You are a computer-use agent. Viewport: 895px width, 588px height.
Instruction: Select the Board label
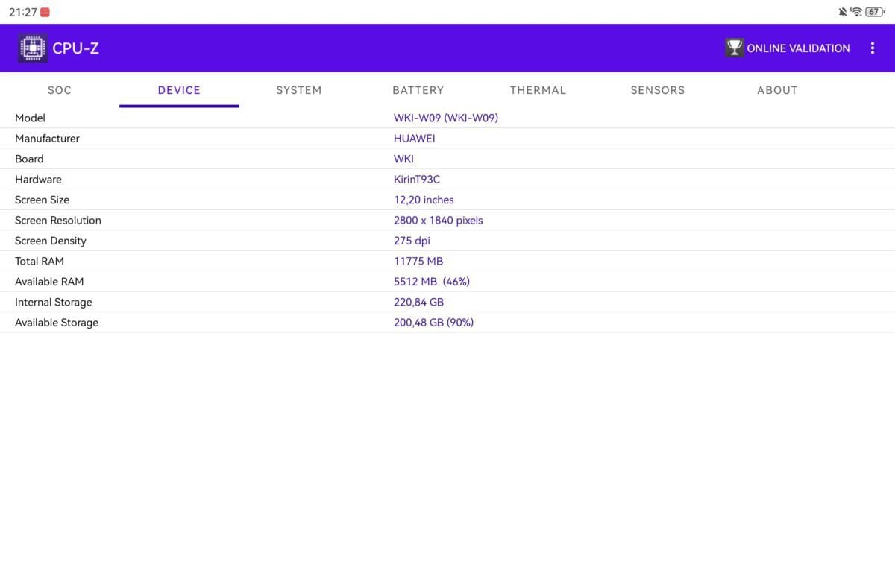(x=29, y=159)
